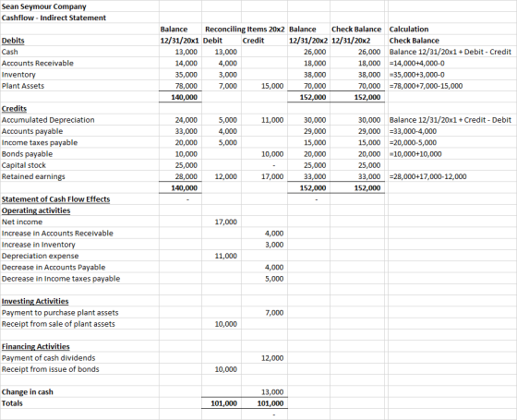Select the 'Accounts payable' row label
This screenshot has width=517, height=420.
[x=32, y=131]
